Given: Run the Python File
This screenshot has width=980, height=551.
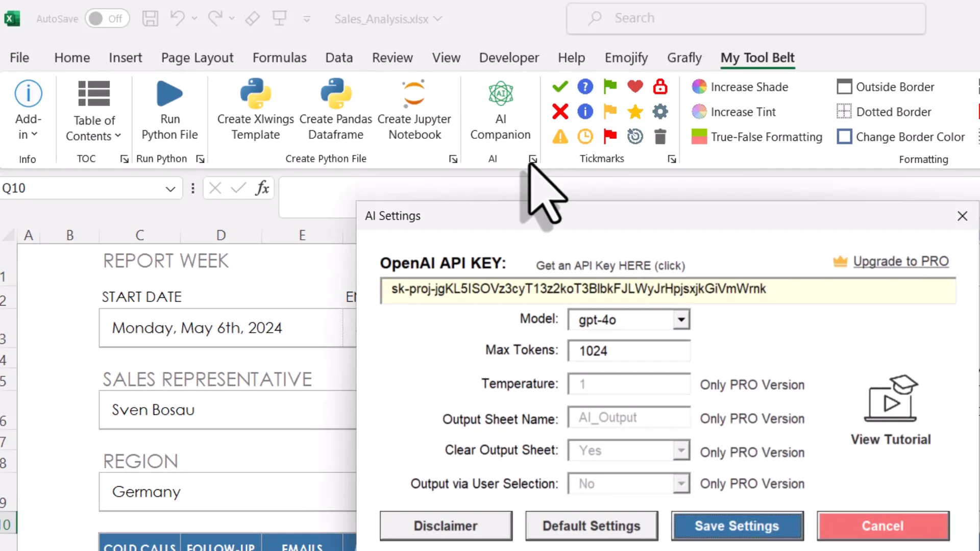Looking at the screenshot, I should pos(169,107).
